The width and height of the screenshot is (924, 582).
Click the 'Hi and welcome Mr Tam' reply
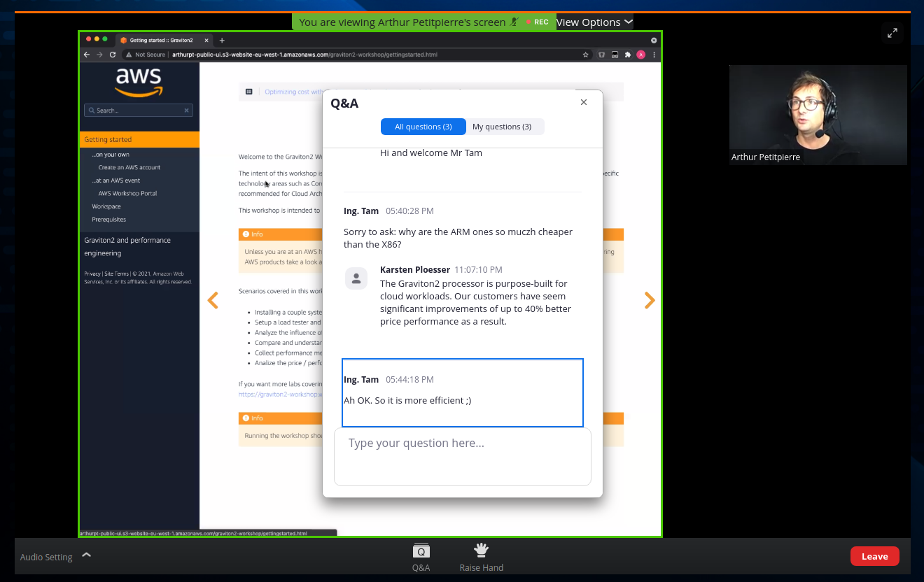(x=431, y=152)
